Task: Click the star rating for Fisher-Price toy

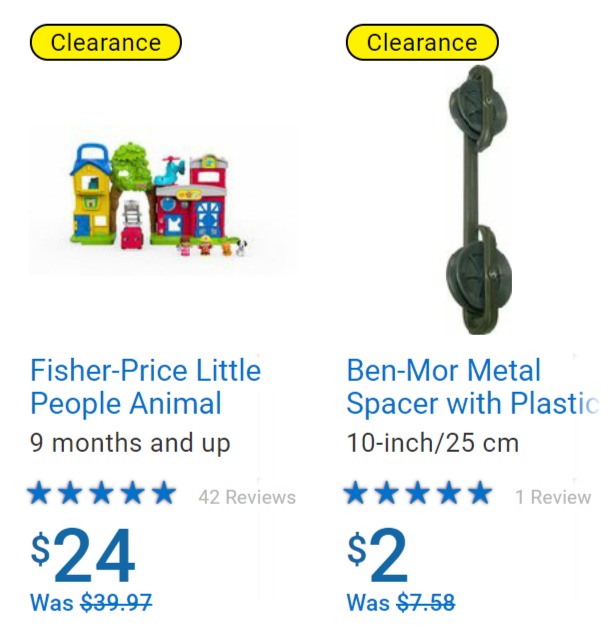Action: pos(102,493)
